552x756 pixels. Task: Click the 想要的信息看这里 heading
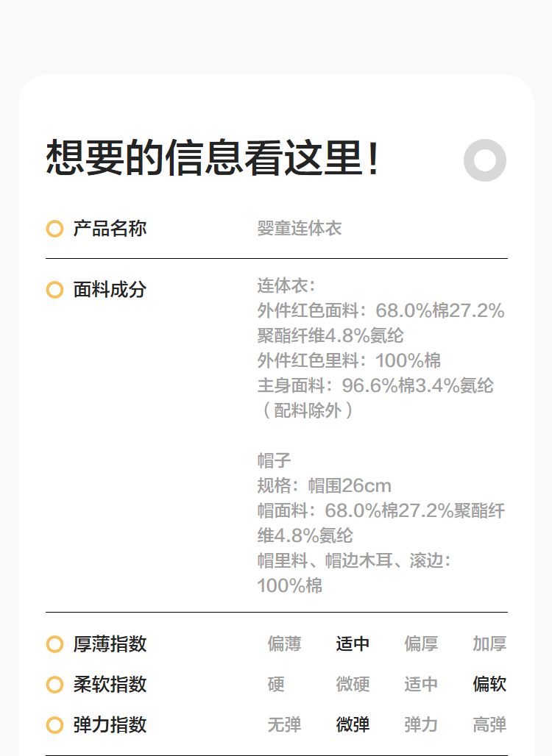[213, 158]
